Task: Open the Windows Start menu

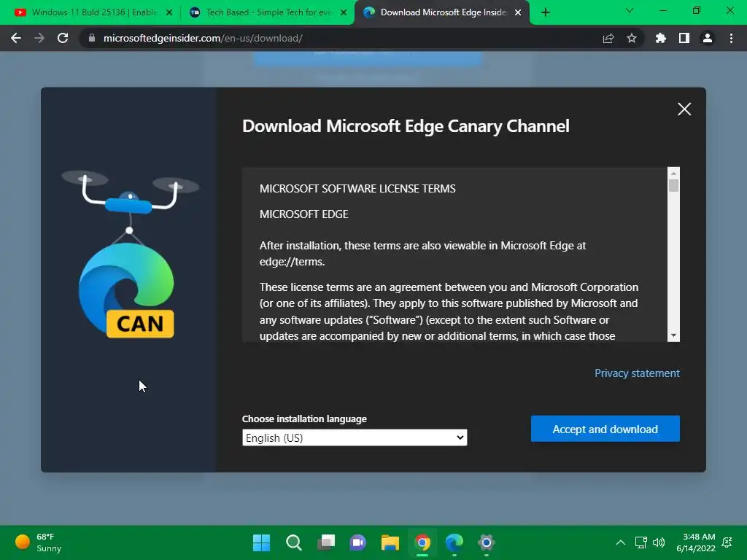Action: pos(261,542)
